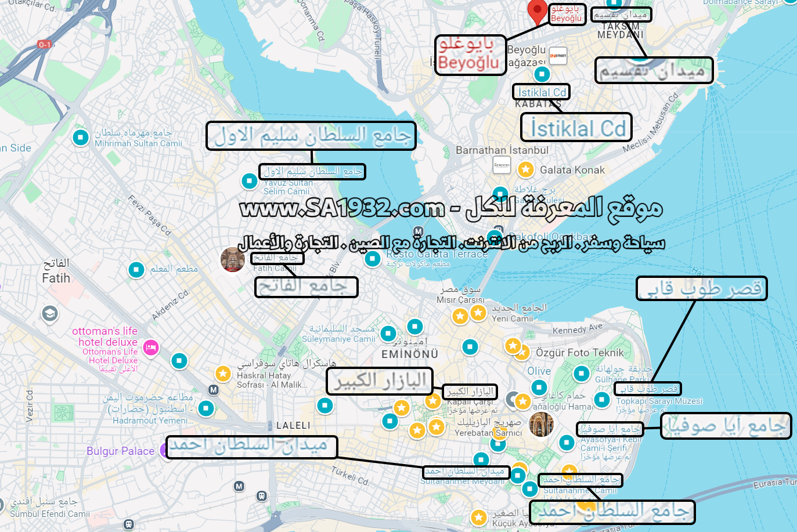The width and height of the screenshot is (797, 532).
Task: Select the Hadramout Yemeni restaurant teal marker
Action: click(x=206, y=408)
